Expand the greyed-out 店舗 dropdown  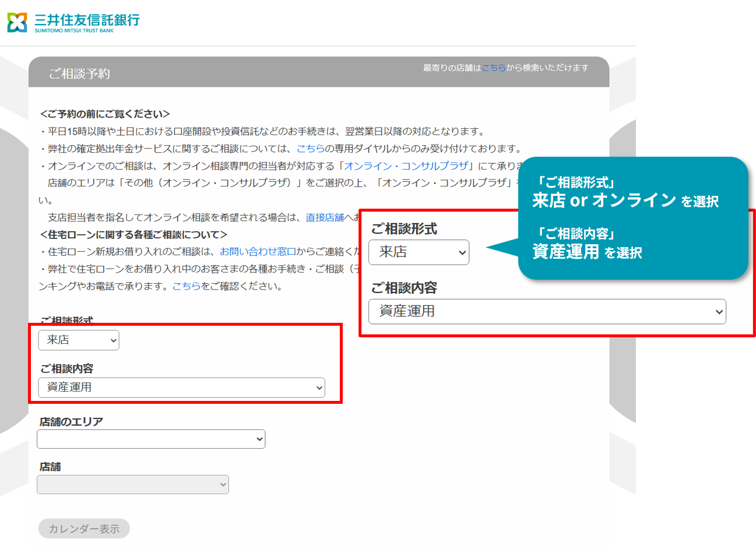(133, 484)
